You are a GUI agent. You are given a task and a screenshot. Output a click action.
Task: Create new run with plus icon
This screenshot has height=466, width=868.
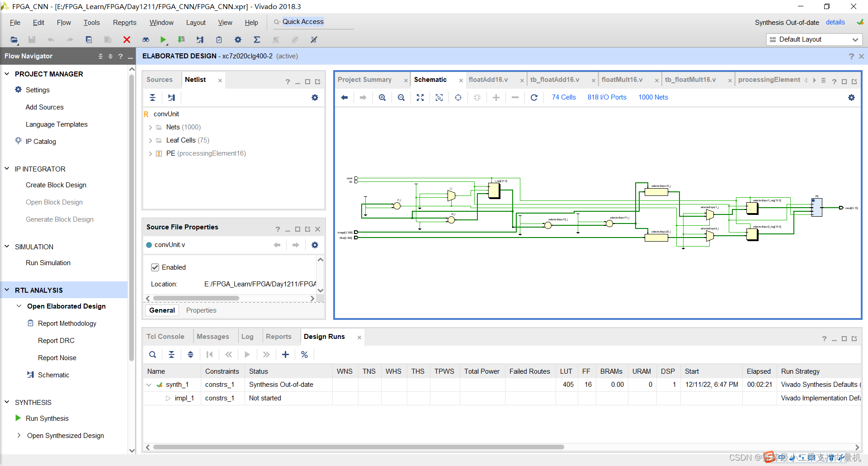(285, 354)
